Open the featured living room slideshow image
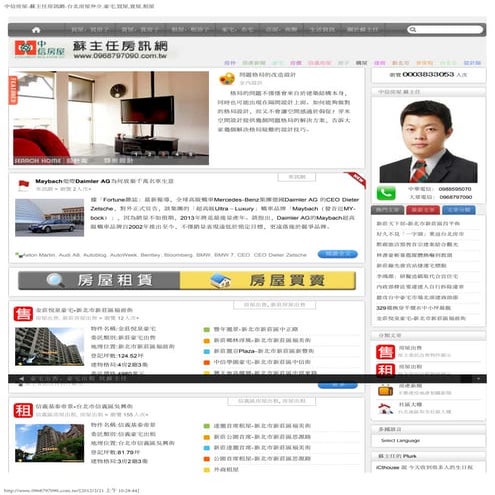495x495 pixels. (x=111, y=118)
